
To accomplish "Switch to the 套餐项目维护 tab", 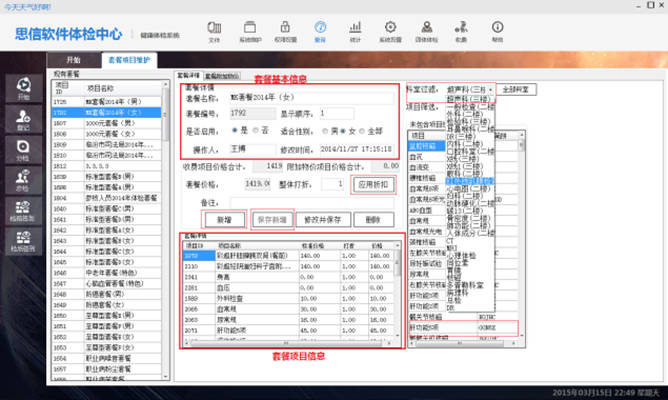I will (130, 60).
